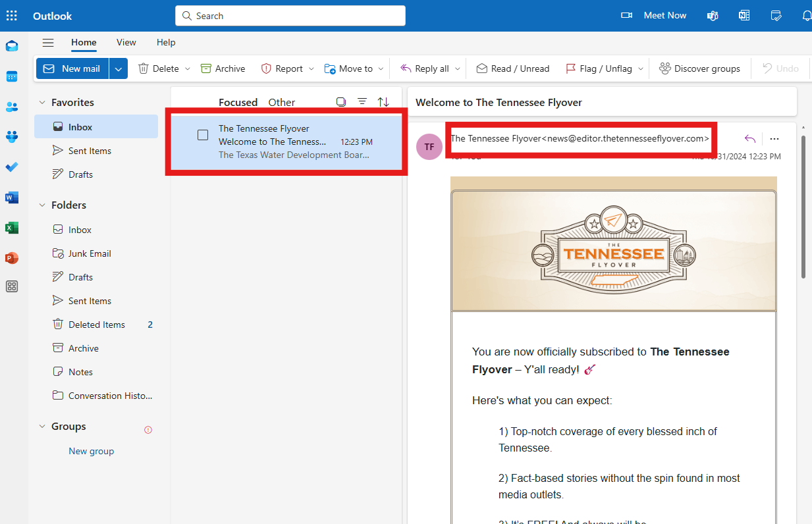Expand the Delete dropdown arrow
The height and width of the screenshot is (524, 812).
tap(188, 68)
